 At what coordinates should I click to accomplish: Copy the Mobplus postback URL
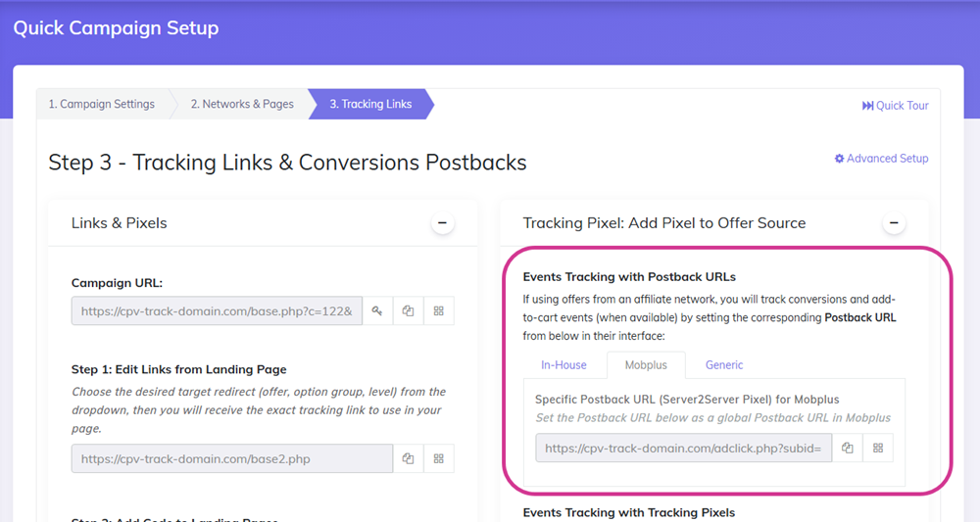[848, 449]
